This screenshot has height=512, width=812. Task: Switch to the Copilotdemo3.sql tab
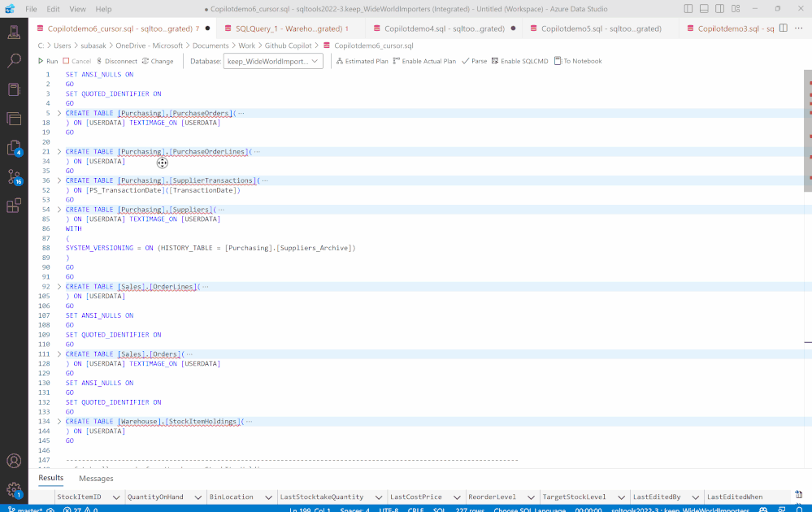[x=729, y=28]
